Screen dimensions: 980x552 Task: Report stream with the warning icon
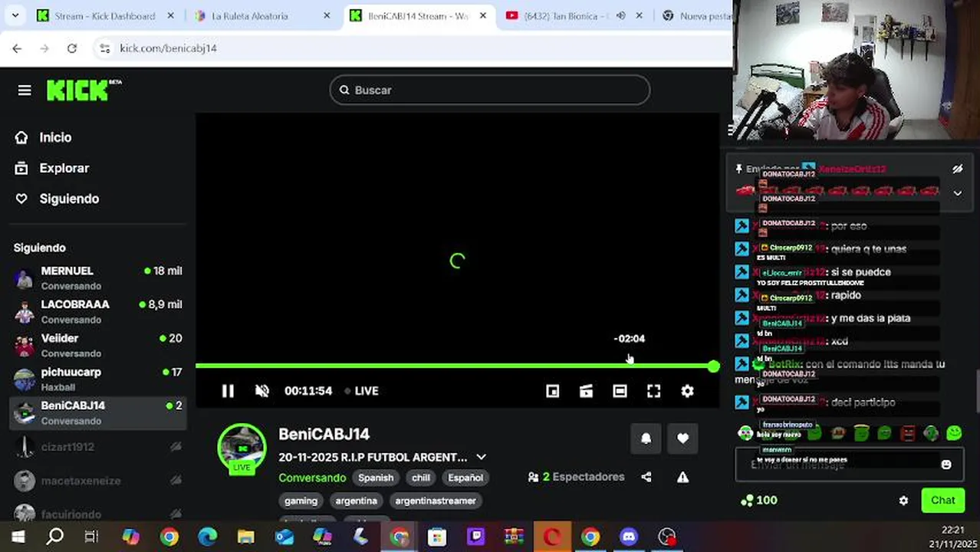coord(682,477)
